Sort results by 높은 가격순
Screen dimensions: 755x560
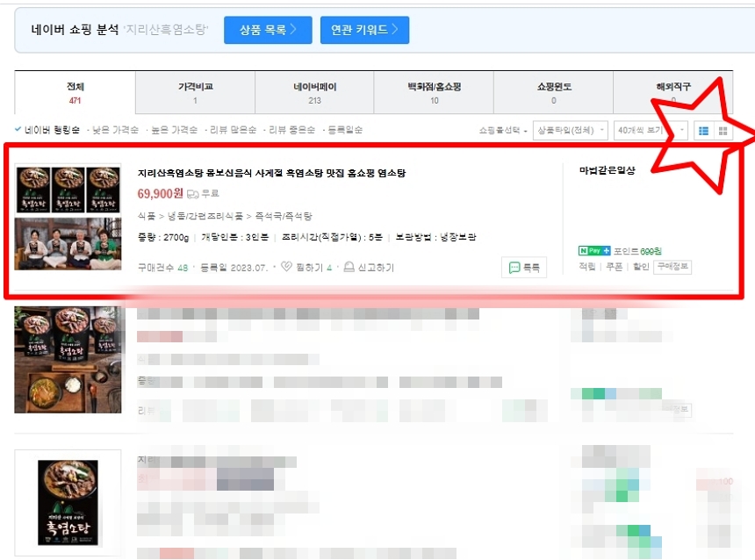click(175, 130)
